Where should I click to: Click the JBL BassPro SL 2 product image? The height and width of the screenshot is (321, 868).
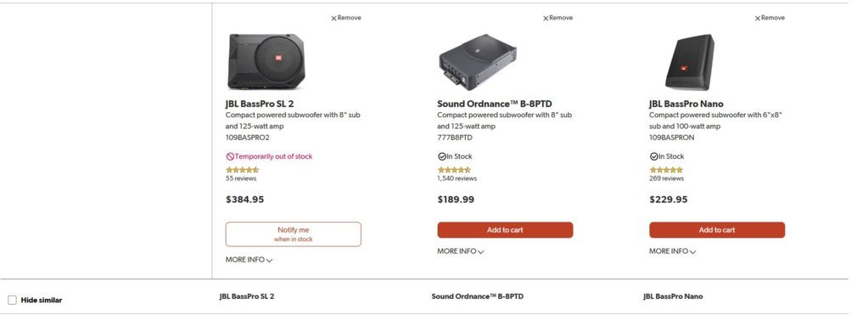click(266, 61)
